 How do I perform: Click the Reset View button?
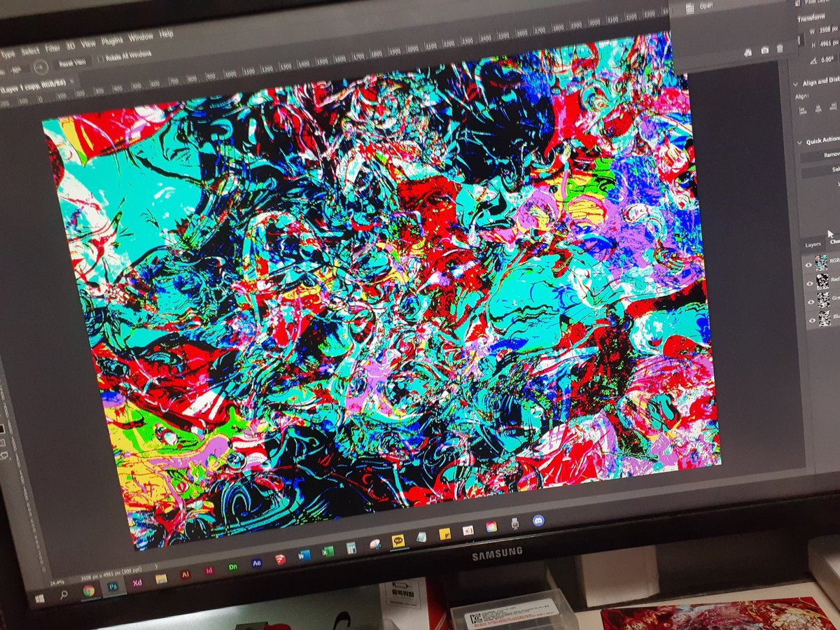click(72, 63)
